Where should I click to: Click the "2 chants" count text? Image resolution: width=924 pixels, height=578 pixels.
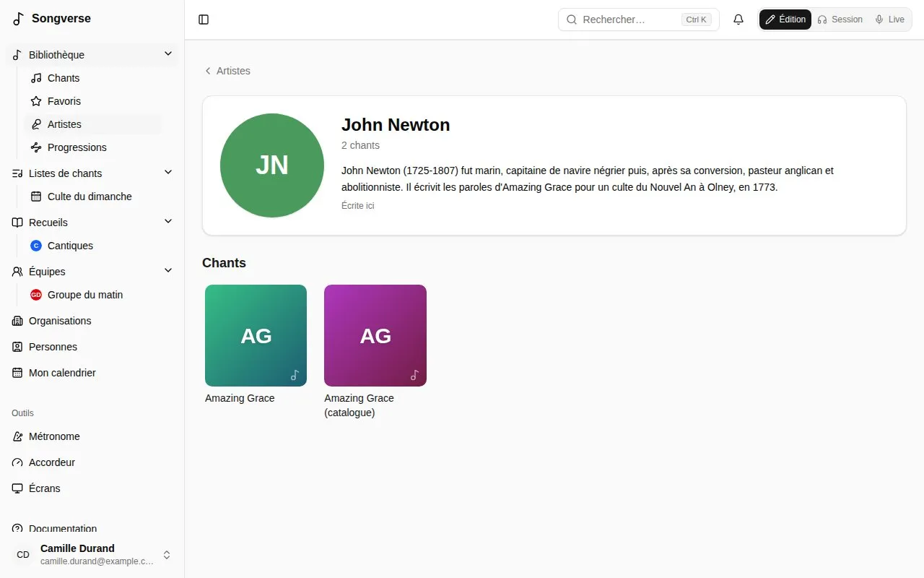(x=360, y=145)
